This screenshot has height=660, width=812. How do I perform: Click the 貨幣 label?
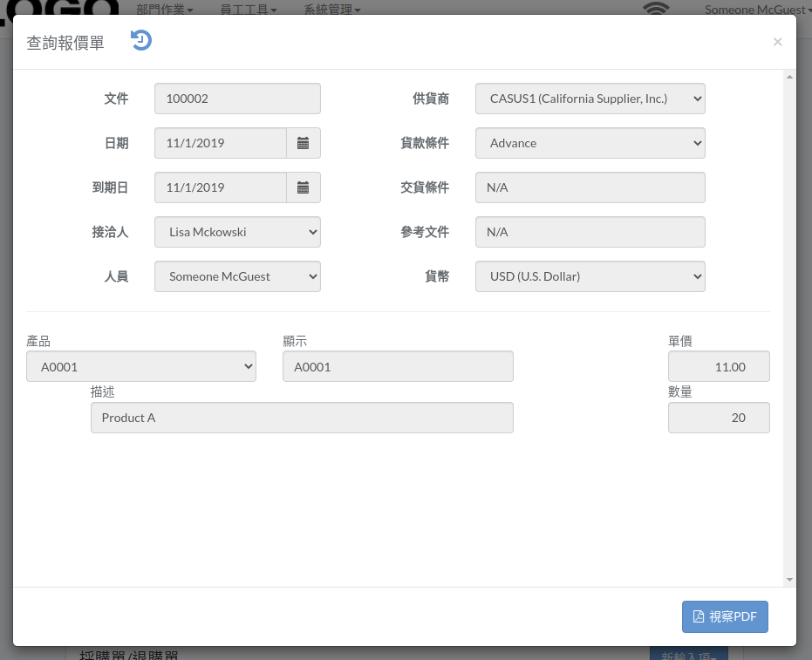click(x=437, y=276)
